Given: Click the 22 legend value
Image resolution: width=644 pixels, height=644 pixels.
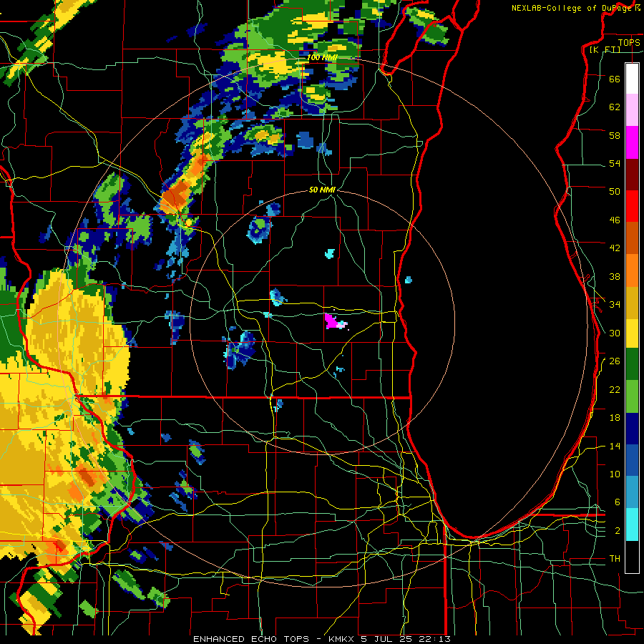Looking at the screenshot, I should pos(615,389).
